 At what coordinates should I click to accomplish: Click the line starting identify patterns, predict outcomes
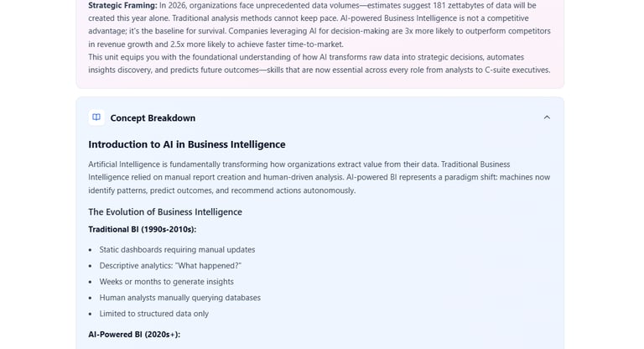[x=221, y=190]
